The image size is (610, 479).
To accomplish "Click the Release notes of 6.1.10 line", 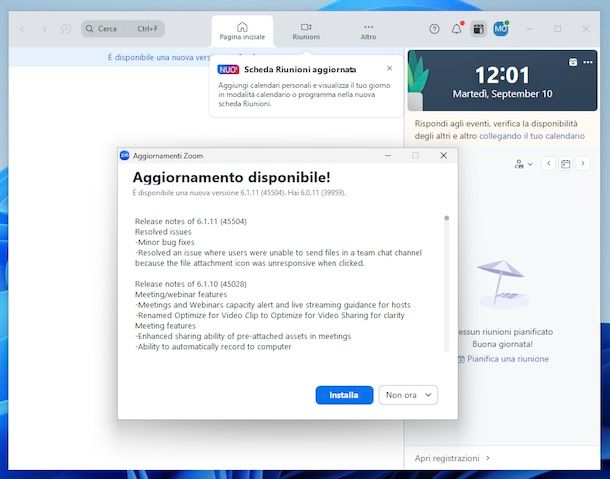I will (x=191, y=284).
